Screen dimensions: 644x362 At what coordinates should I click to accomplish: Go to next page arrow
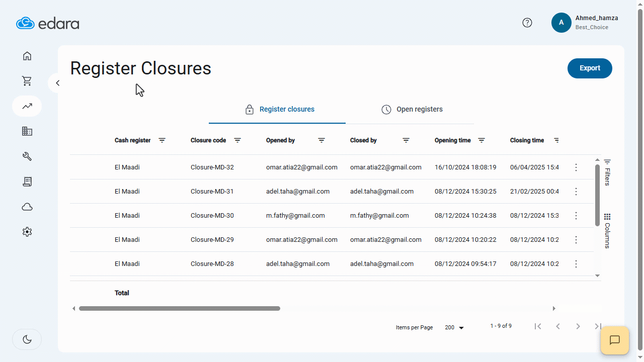pos(578,326)
